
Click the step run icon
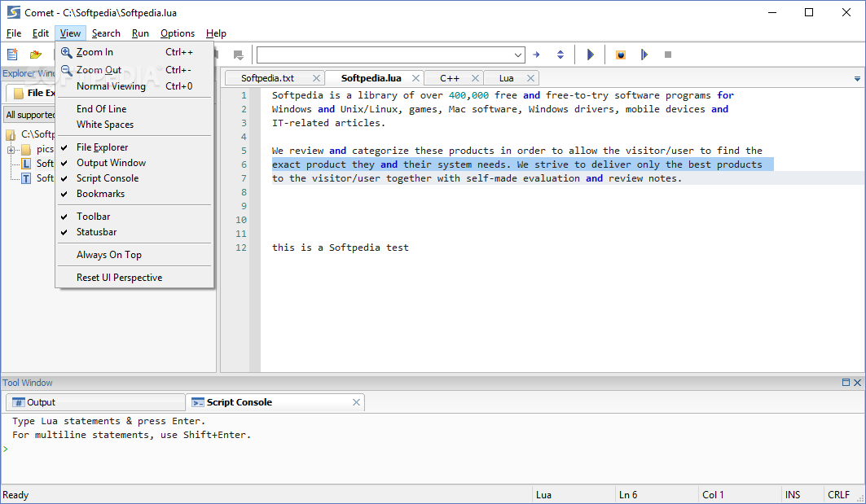pyautogui.click(x=644, y=55)
